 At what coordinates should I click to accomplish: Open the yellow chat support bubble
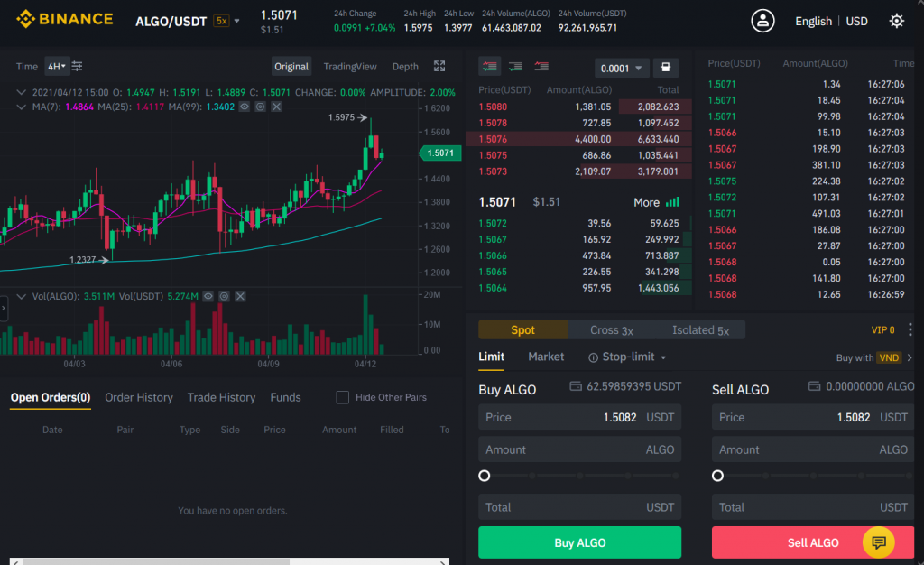(878, 542)
